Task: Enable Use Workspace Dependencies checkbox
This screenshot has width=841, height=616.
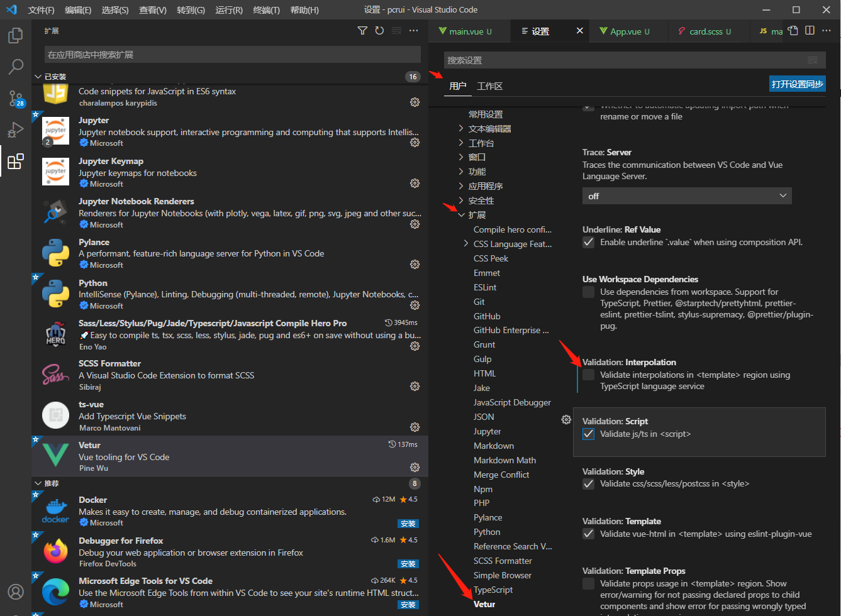Action: (x=589, y=292)
